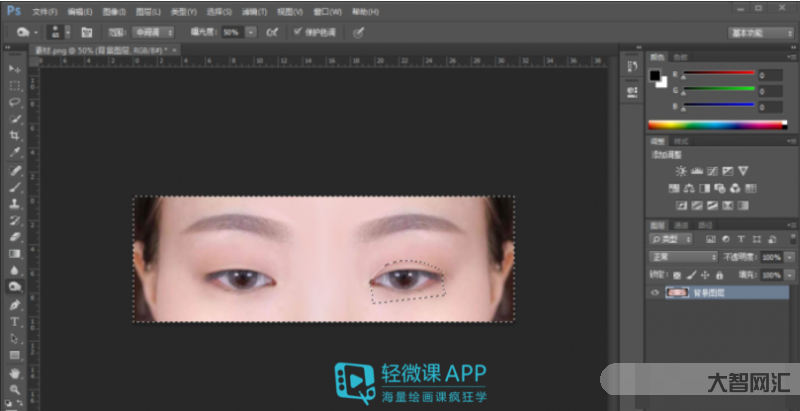The image size is (800, 411).
Task: Switch to the 样式 tab in adjustments panel
Action: pyautogui.click(x=681, y=141)
